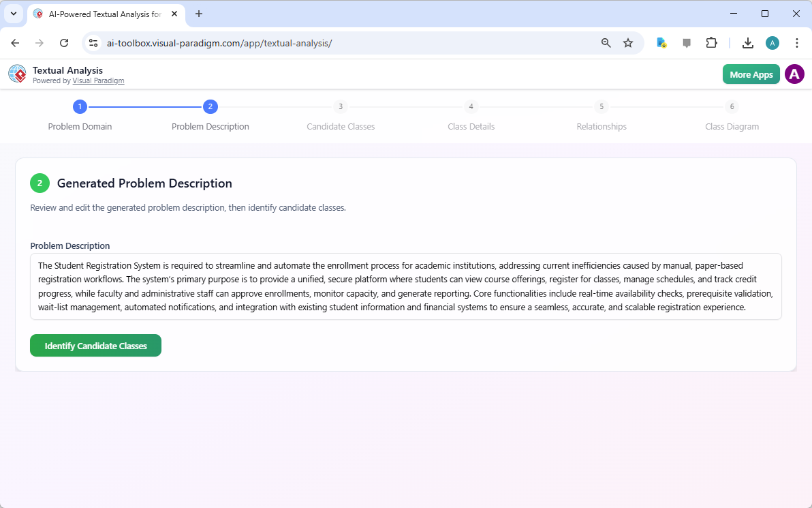Click the Visual Paradigm logo
This screenshot has width=812, height=508.
pos(17,74)
